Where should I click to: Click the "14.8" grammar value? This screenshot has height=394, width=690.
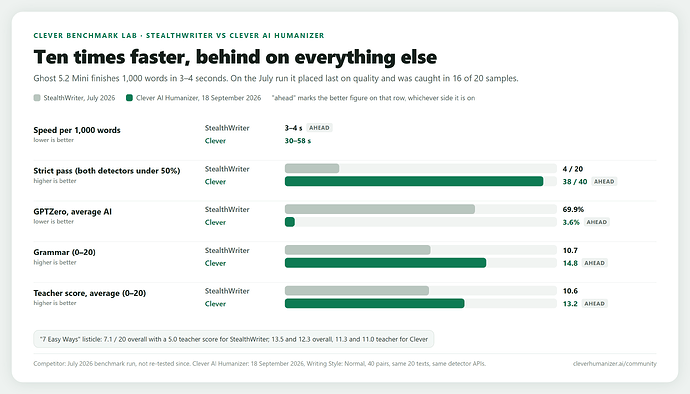point(570,263)
